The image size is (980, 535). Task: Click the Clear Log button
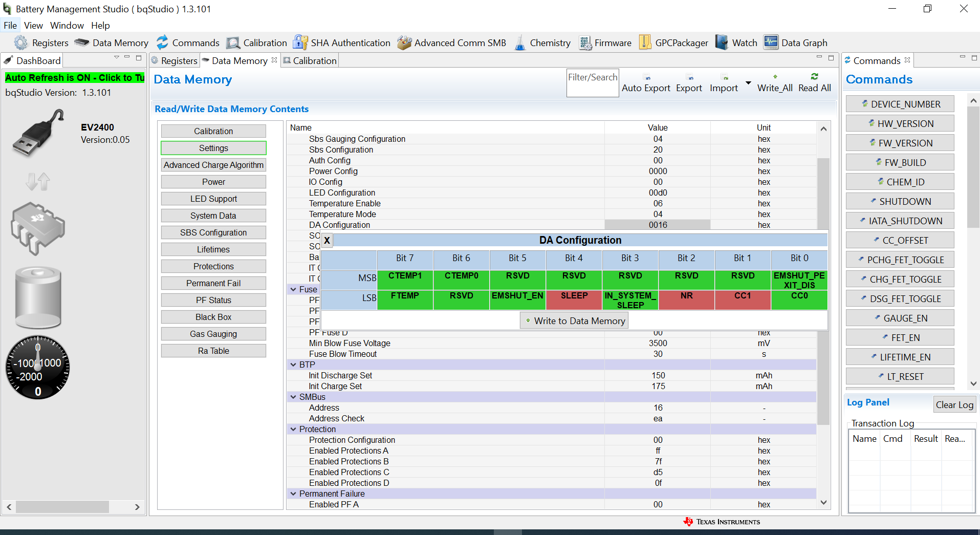click(x=955, y=404)
